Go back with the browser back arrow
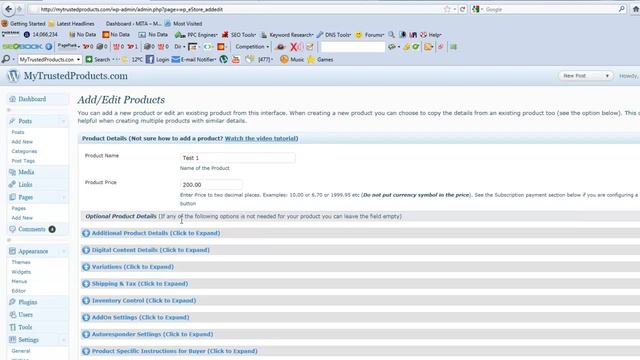640x360 pixels. click(9, 9)
